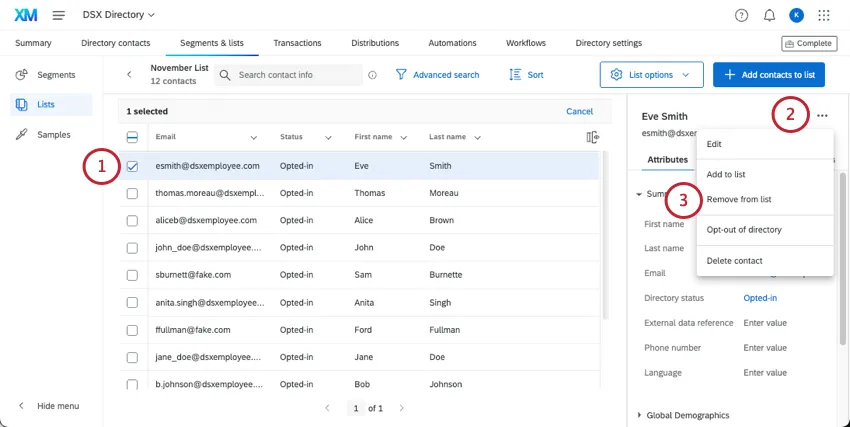The image size is (850, 427).
Task: Expand the DSX Directory dropdown
Action: pyautogui.click(x=118, y=15)
